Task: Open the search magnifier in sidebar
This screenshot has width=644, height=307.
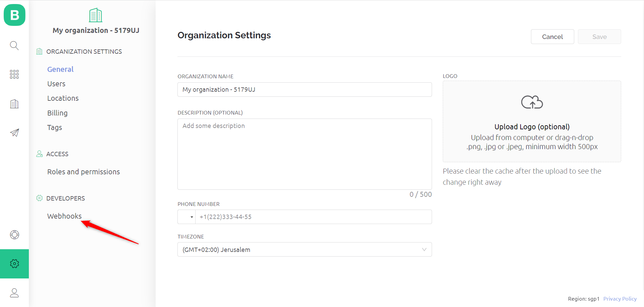Action: point(14,45)
